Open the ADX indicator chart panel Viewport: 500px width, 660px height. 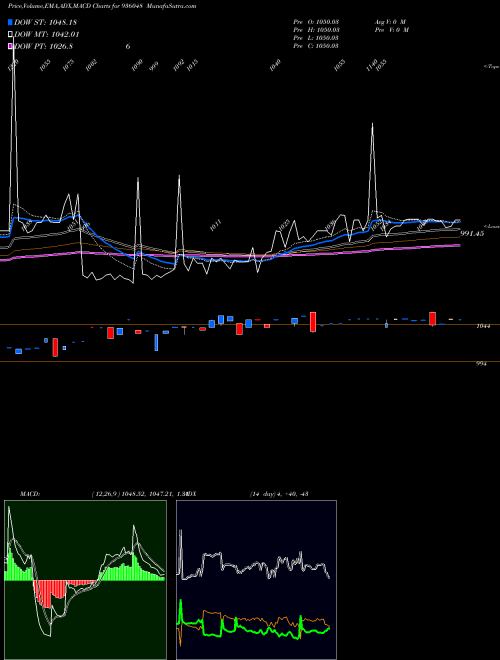tap(256, 580)
